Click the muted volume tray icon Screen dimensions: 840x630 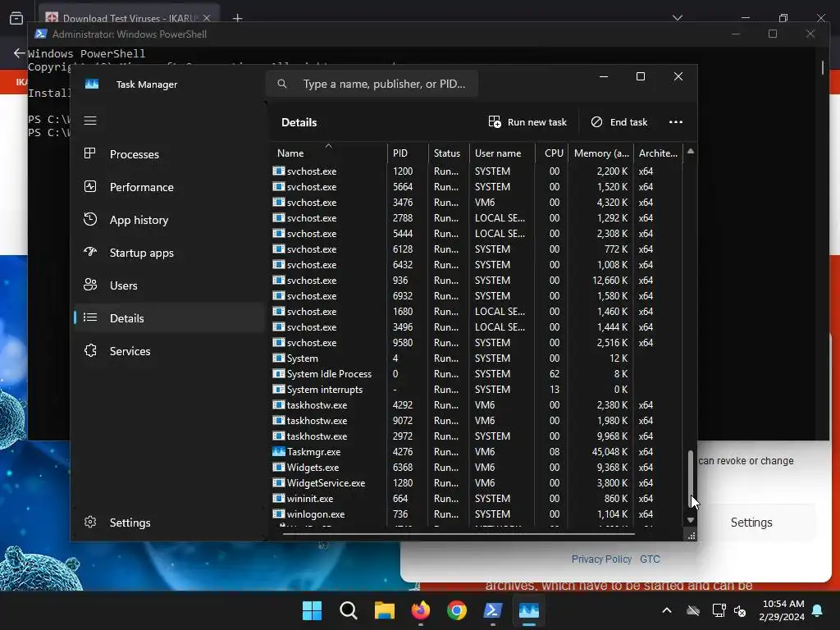(x=740, y=610)
